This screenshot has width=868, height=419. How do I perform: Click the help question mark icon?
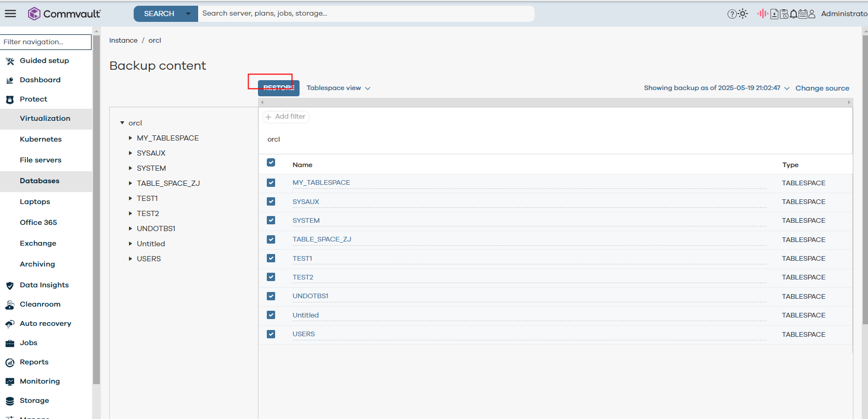click(732, 14)
